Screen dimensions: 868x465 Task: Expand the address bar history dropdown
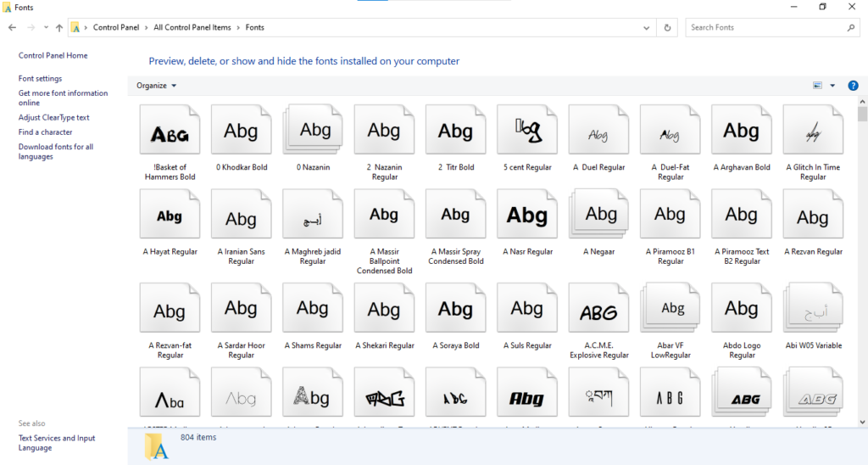click(646, 28)
